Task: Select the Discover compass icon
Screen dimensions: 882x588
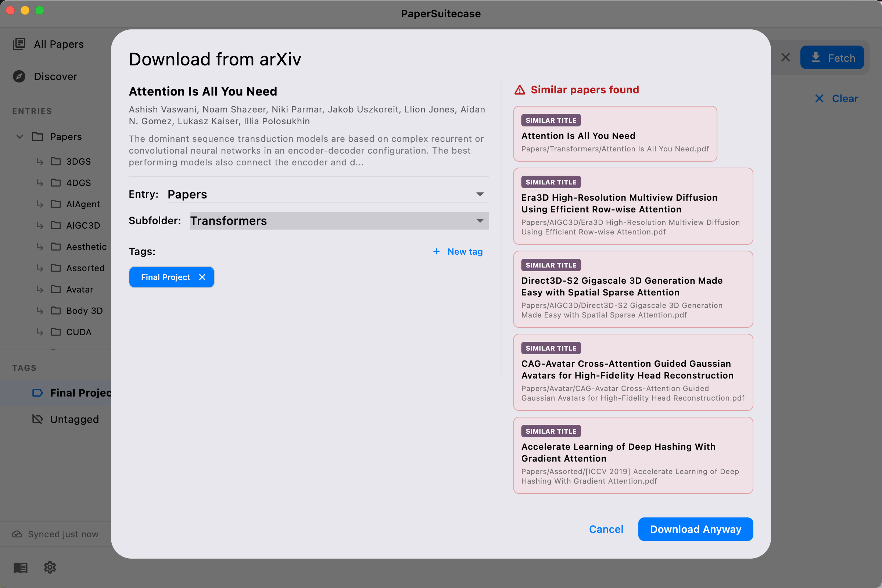Action: point(18,76)
